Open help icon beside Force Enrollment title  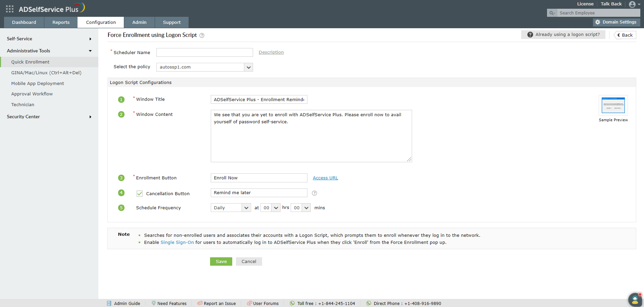[x=202, y=35]
